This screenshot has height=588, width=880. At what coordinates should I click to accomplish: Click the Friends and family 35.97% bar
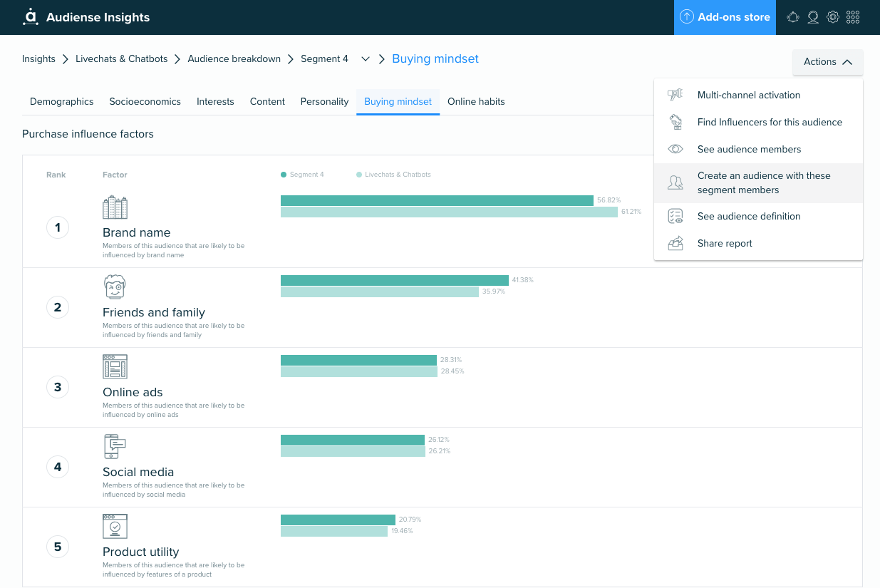(x=380, y=292)
